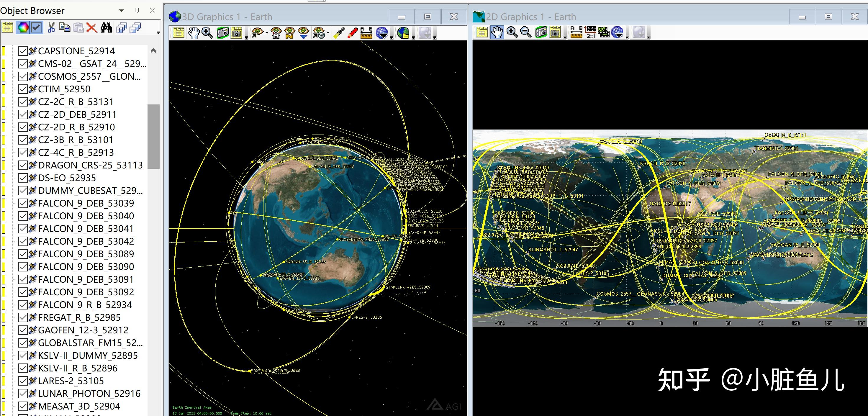Click the Orient North eye icon in 3D toolbar

click(x=290, y=33)
